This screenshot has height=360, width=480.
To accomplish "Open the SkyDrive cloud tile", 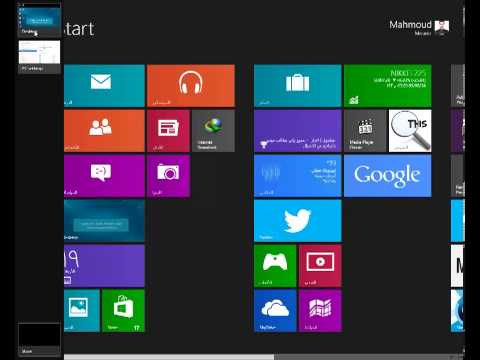I will (275, 311).
